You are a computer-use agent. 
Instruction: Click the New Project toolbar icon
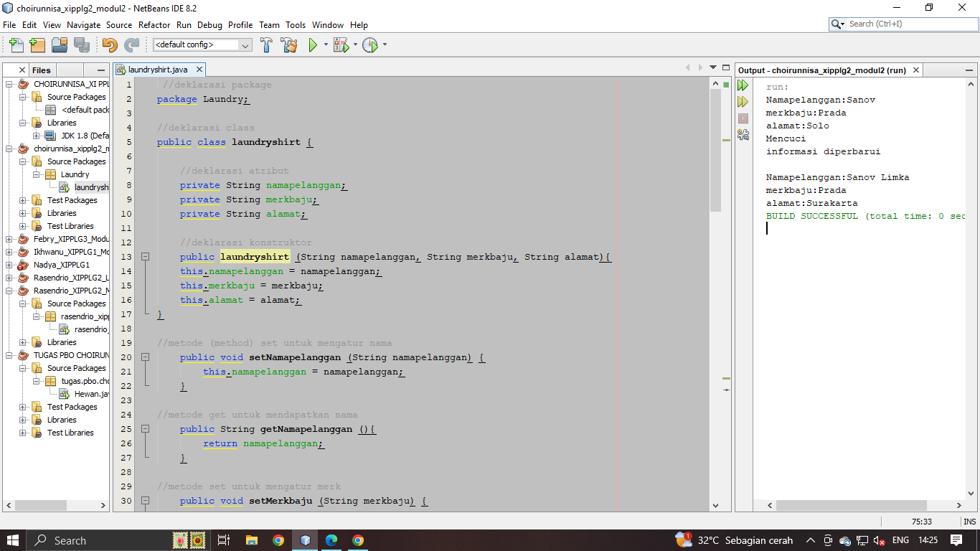tap(37, 45)
